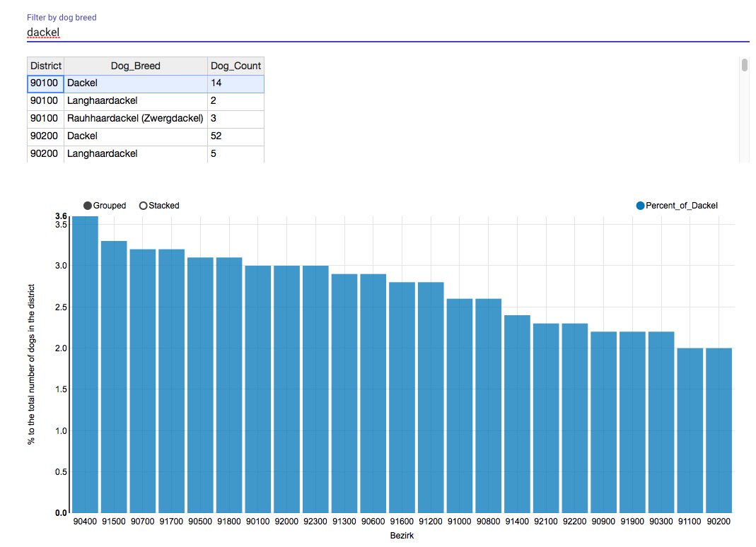Click the bar for district 92000
This screenshot has height=547, width=756.
pos(286,389)
